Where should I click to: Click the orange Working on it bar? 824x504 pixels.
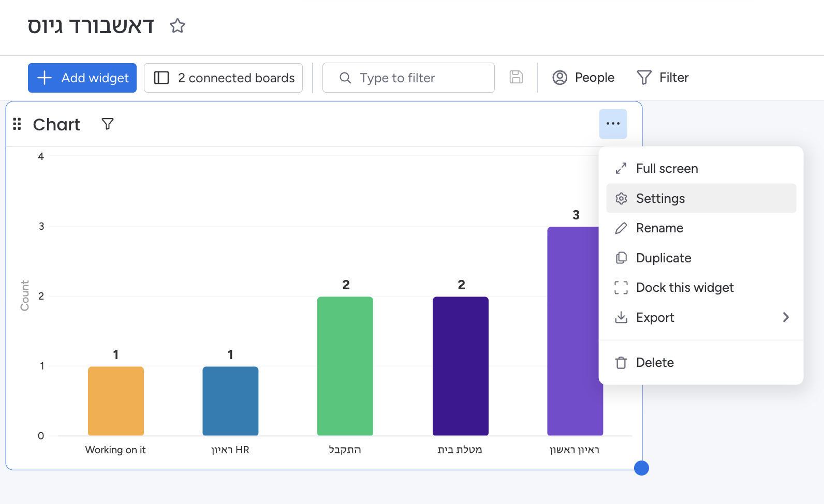tap(116, 401)
